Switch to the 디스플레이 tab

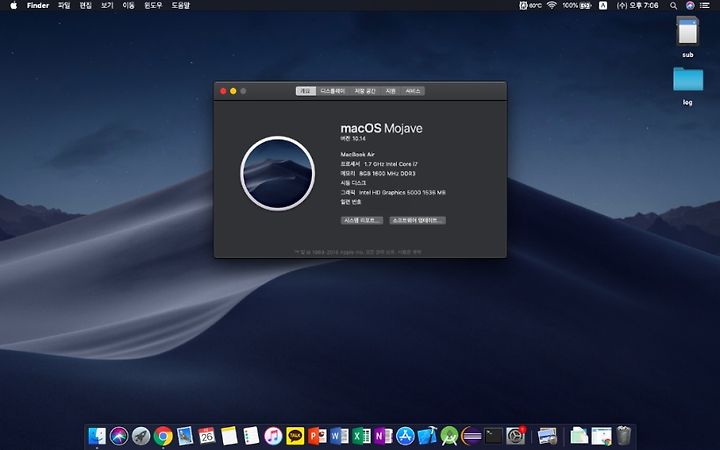332,91
